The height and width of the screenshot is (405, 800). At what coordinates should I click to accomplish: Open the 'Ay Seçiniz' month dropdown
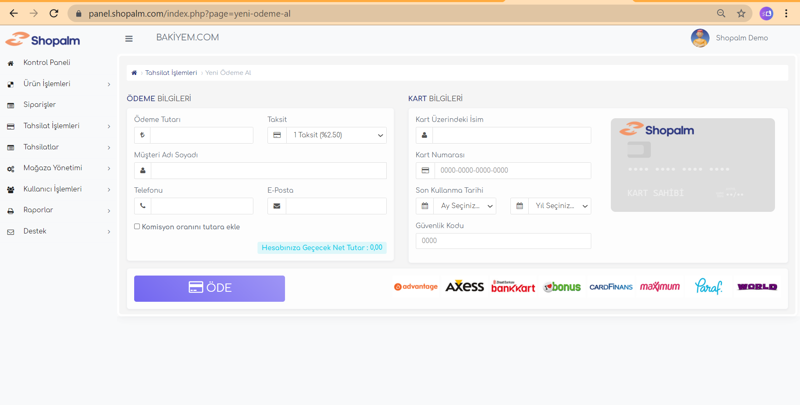(464, 206)
